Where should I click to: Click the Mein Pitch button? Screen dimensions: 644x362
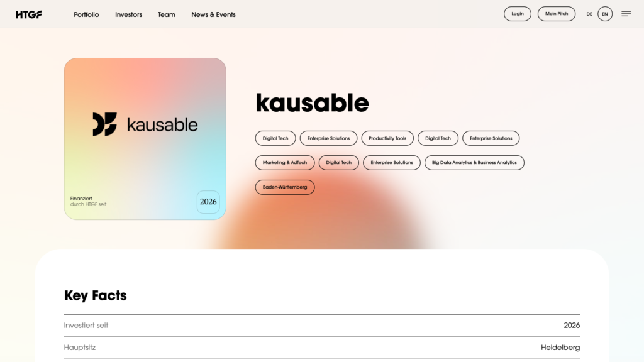[557, 14]
